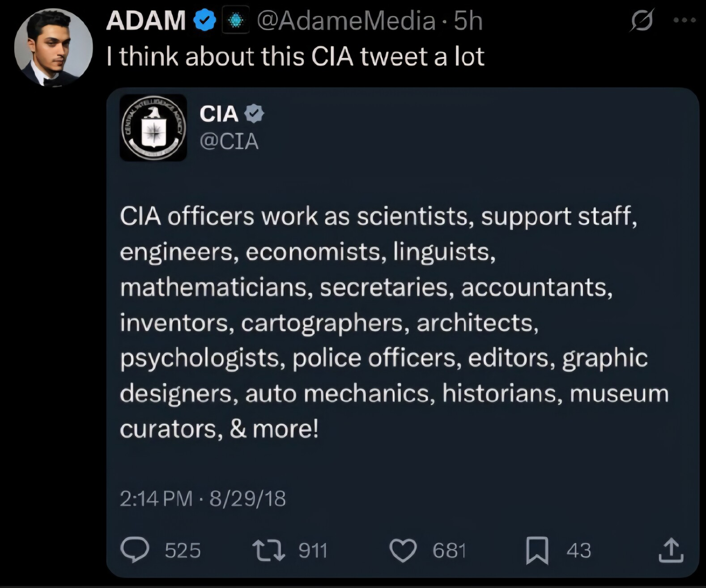The image size is (706, 588).
Task: Click the Grok slashed-circle icon
Action: 642,20
